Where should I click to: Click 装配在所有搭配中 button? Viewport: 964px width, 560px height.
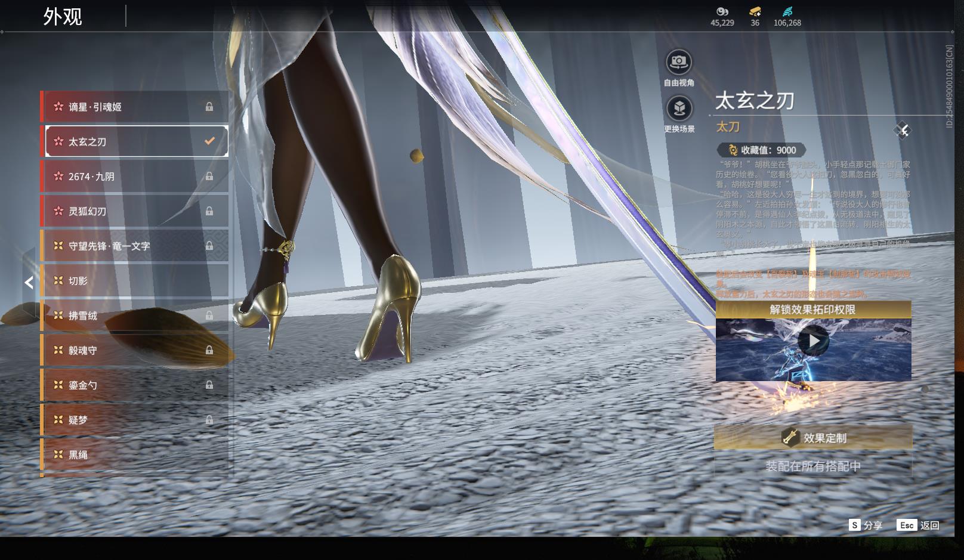[x=813, y=466]
